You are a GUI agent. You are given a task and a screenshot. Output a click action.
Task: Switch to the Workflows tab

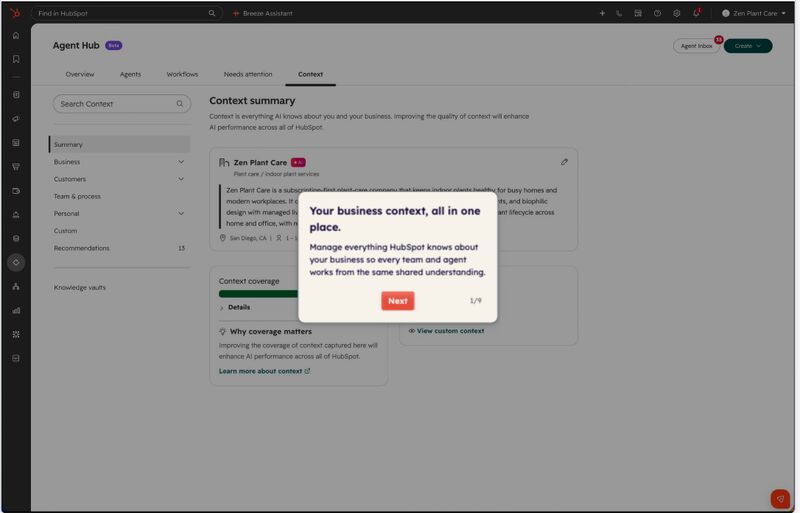[x=182, y=75]
